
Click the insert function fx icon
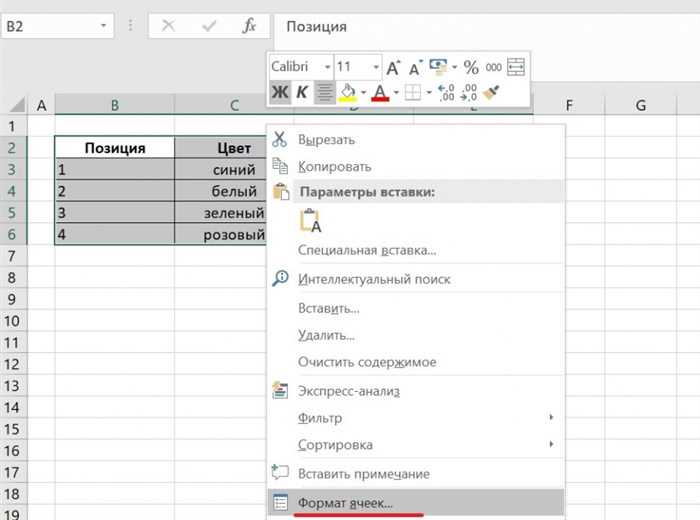(249, 26)
